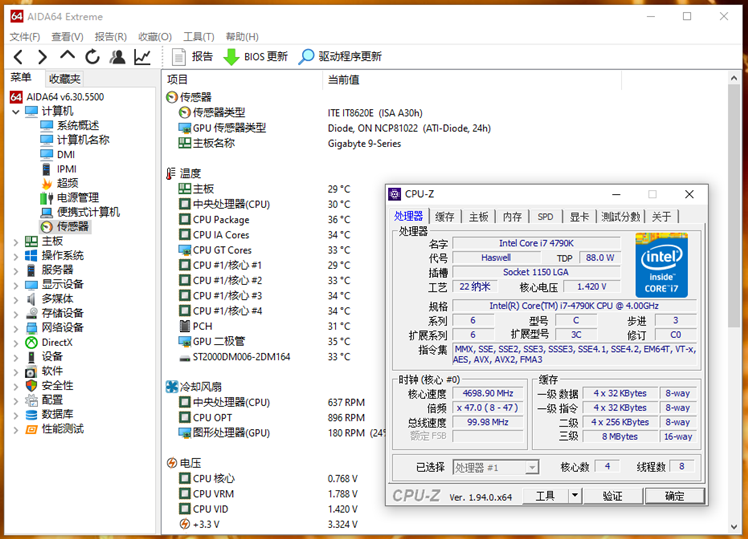This screenshot has width=748, height=539.
Task: Go up one level with Up arrow
Action: (67, 56)
